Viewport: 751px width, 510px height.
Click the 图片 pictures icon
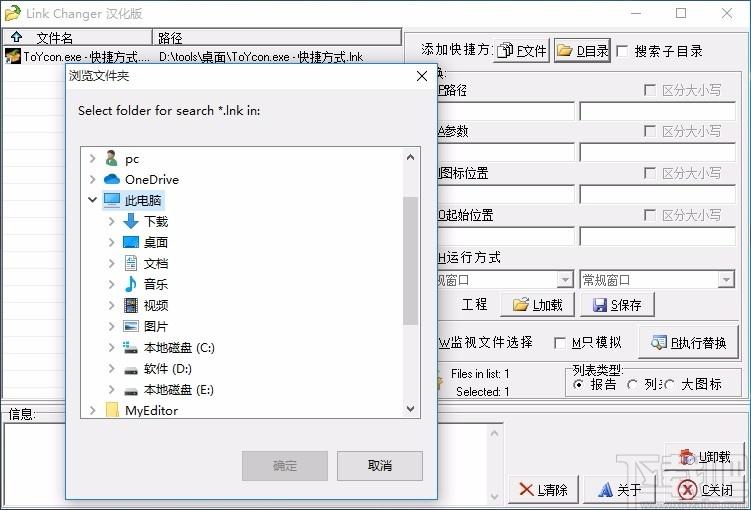(x=131, y=326)
